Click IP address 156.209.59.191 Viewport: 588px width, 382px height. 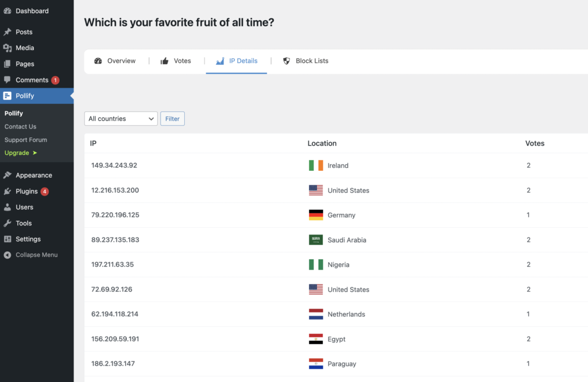point(115,339)
